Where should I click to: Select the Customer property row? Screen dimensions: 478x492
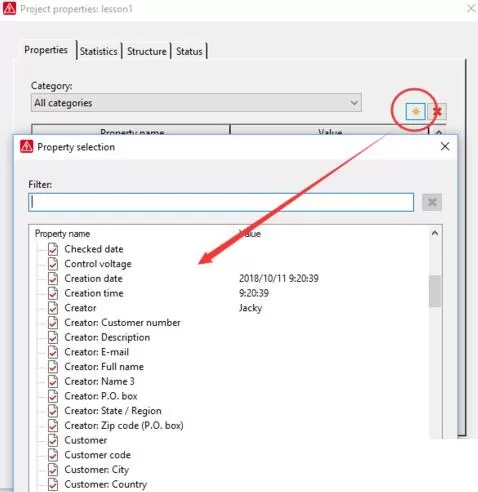(x=86, y=440)
